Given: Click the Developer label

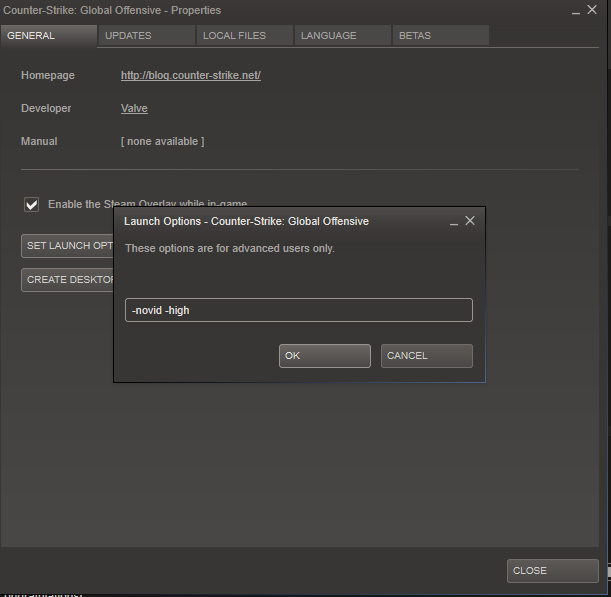Looking at the screenshot, I should tap(46, 108).
